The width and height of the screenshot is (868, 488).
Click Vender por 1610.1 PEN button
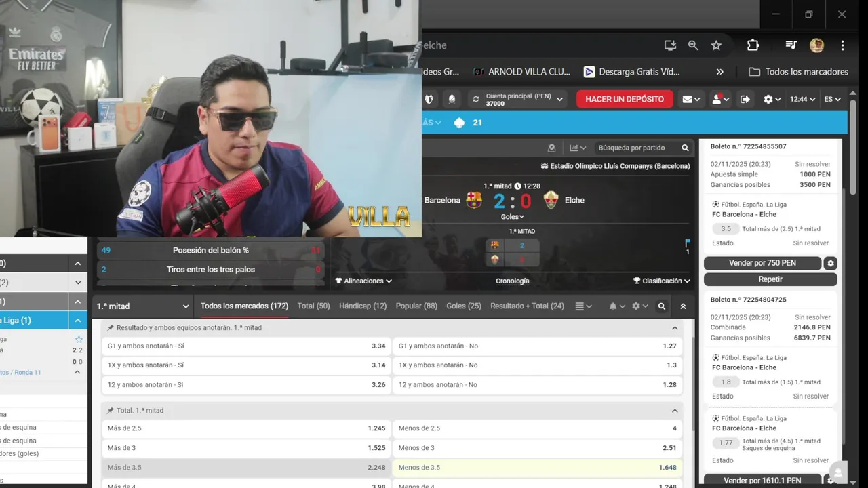coord(762,481)
